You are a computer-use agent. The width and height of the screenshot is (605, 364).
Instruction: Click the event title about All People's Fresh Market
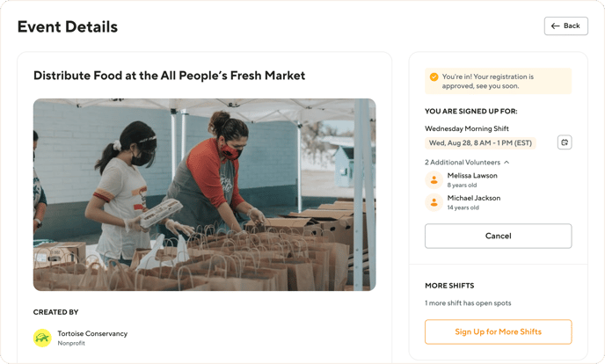169,76
